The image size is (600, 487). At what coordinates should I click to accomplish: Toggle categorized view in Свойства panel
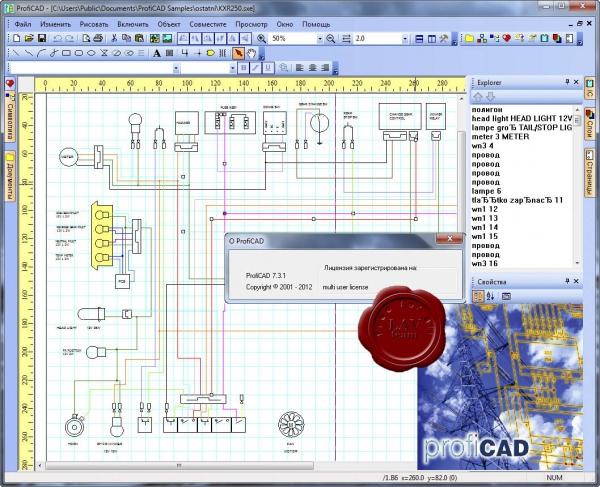tap(478, 296)
